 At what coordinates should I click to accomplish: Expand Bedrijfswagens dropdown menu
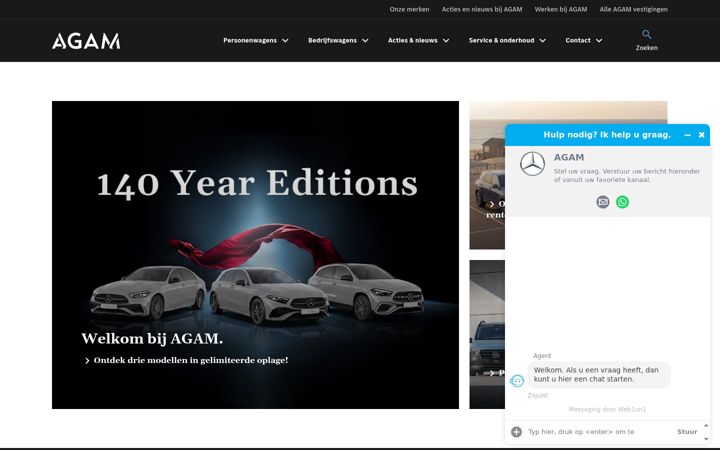pos(338,40)
